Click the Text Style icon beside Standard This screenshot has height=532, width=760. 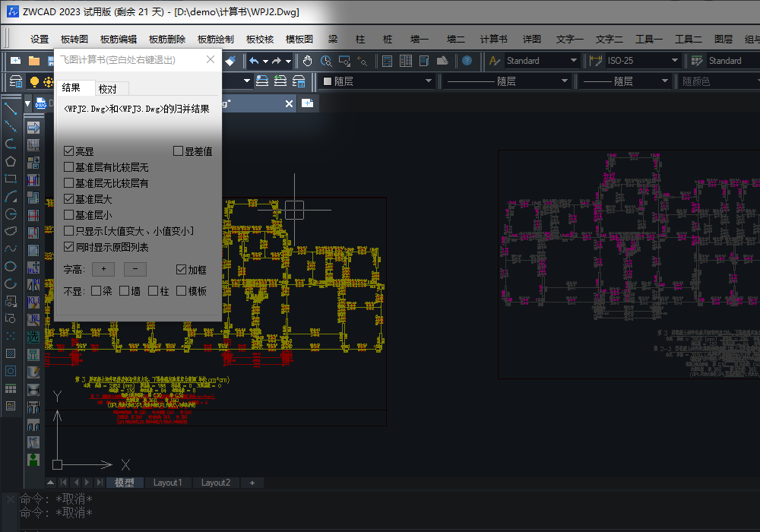click(x=495, y=61)
